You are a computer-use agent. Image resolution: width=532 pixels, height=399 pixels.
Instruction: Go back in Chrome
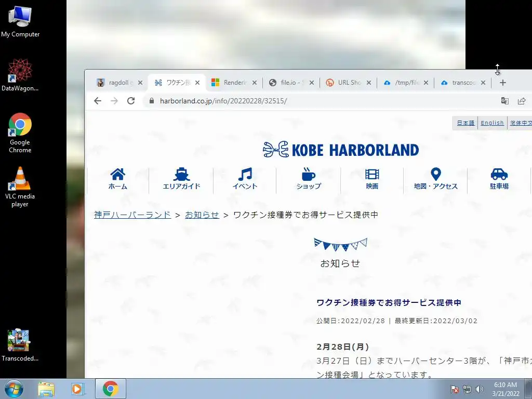98,101
